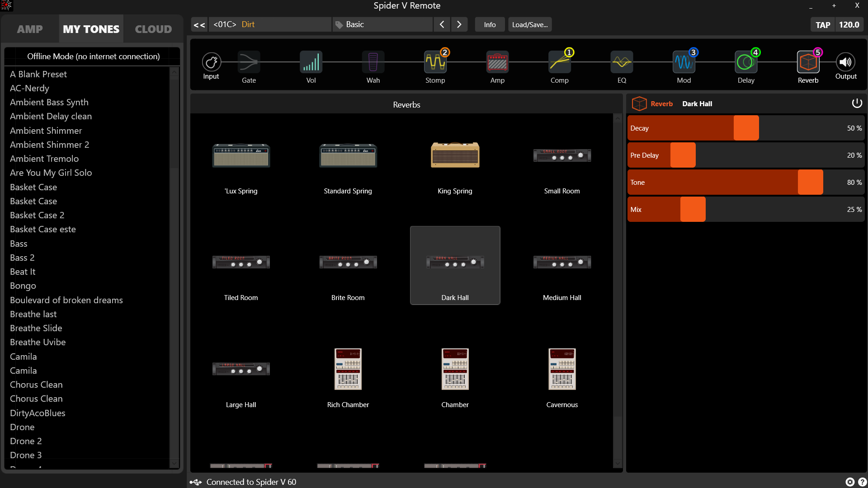This screenshot has width=868, height=488.
Task: Tap the TAP tempo button
Action: (x=823, y=25)
